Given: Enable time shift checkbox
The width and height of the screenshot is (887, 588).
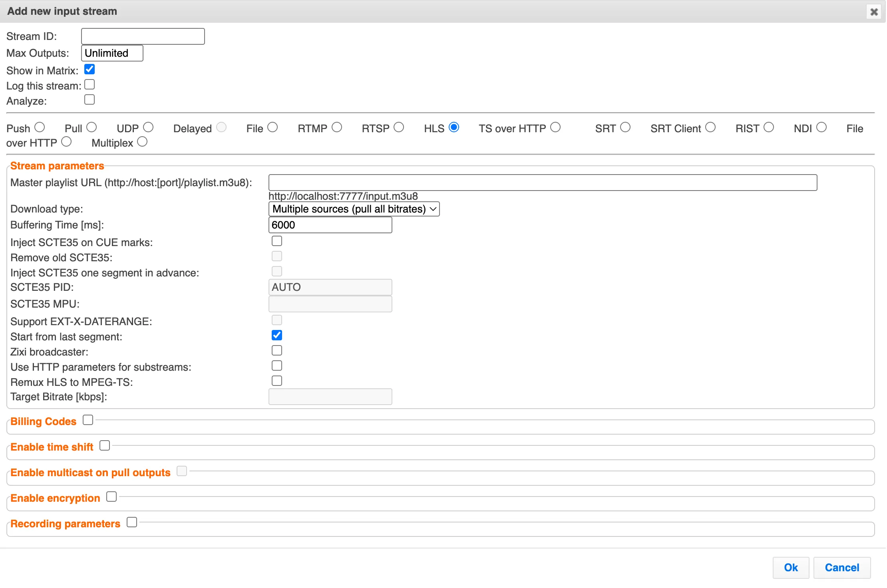Looking at the screenshot, I should coord(105,446).
